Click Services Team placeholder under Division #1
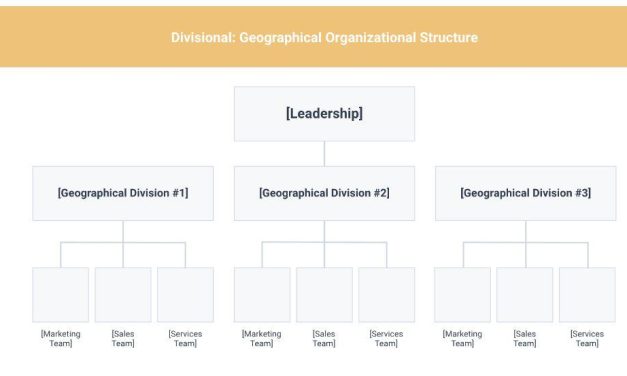The width and height of the screenshot is (627, 376). pos(186,295)
